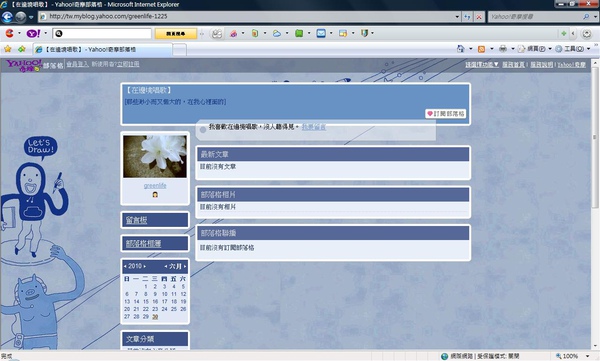Image resolution: width=600 pixels, height=361 pixels.
Task: Click the red Pac-Man toolbar icon
Action: pyautogui.click(x=10, y=33)
